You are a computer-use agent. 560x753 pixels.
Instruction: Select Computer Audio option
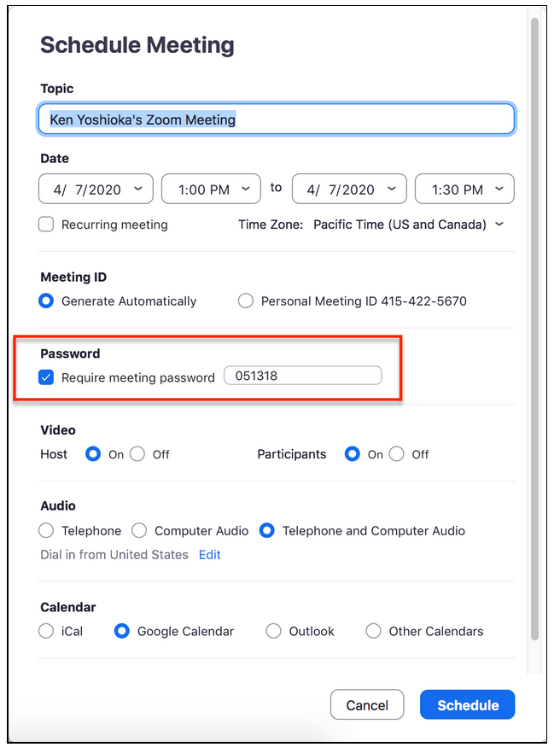pos(140,531)
